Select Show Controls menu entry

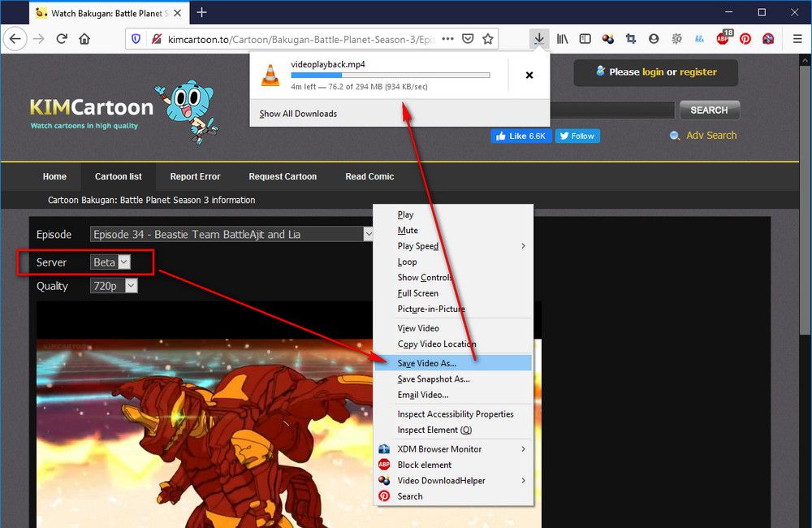pyautogui.click(x=453, y=278)
